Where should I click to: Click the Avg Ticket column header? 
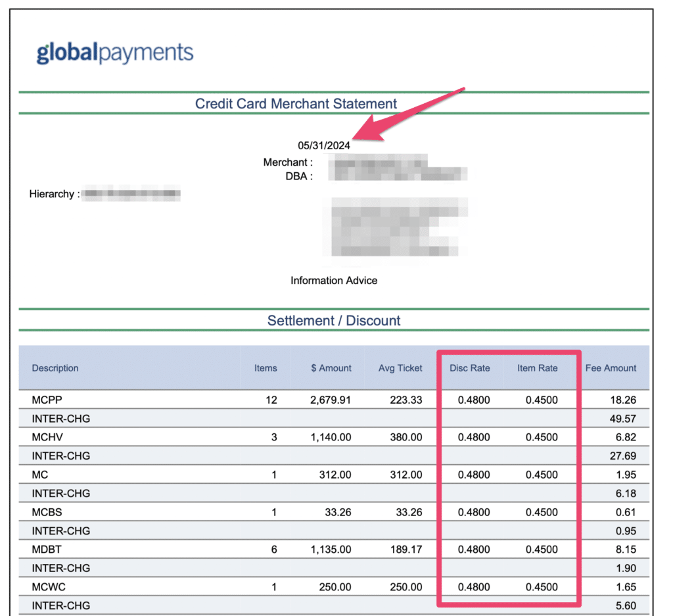click(x=400, y=368)
